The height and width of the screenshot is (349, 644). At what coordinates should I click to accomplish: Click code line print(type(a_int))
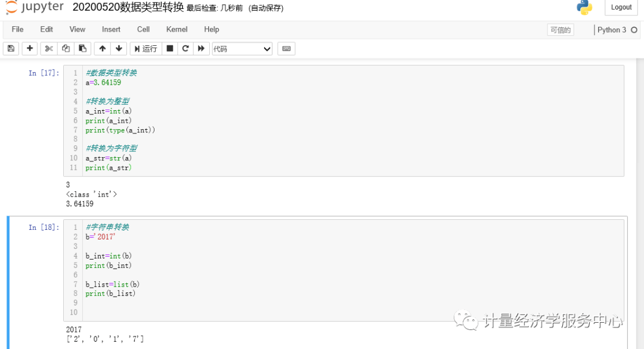(120, 130)
